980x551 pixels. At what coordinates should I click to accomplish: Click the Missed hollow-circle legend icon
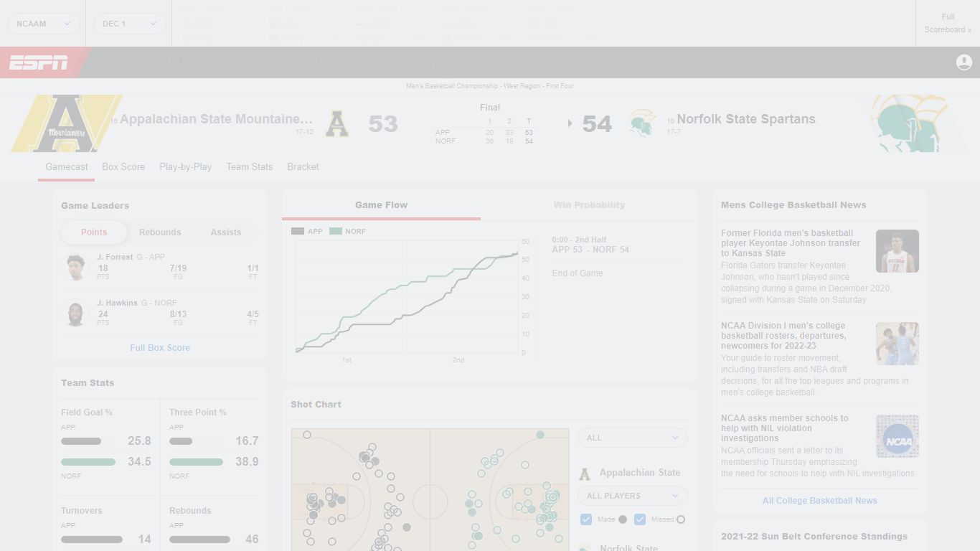tap(681, 519)
